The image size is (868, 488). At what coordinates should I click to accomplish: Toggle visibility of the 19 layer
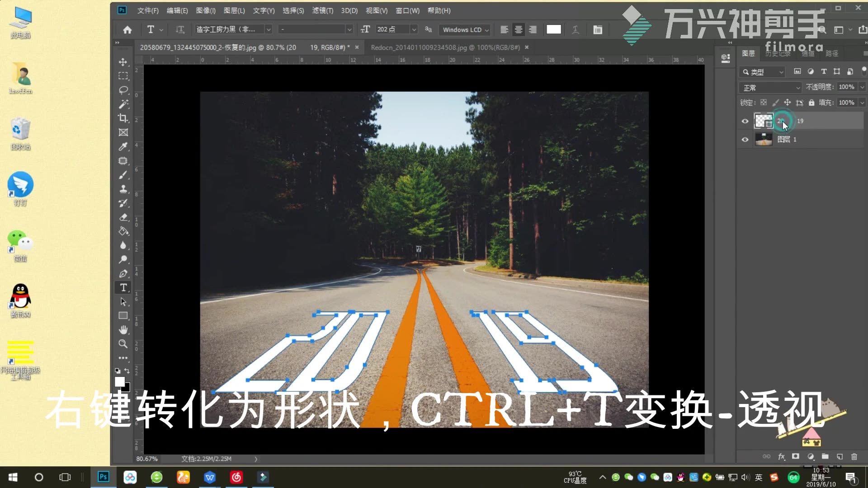tap(745, 121)
